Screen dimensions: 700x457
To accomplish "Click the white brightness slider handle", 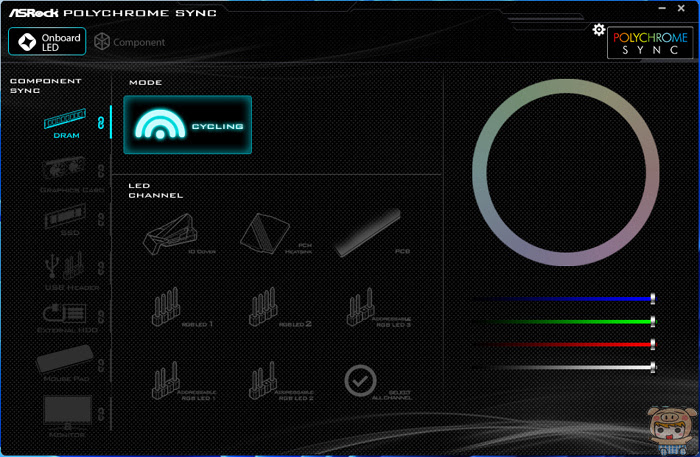I will pos(653,367).
